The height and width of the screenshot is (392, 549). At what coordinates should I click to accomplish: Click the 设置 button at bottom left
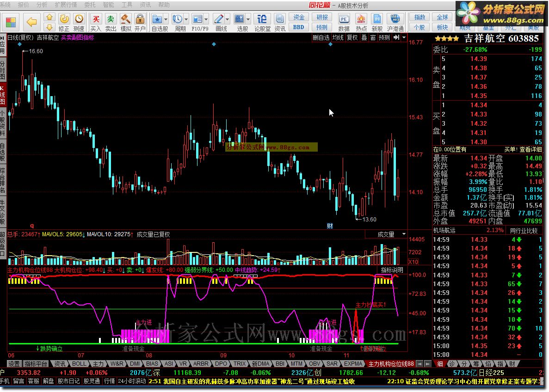click(x=14, y=364)
